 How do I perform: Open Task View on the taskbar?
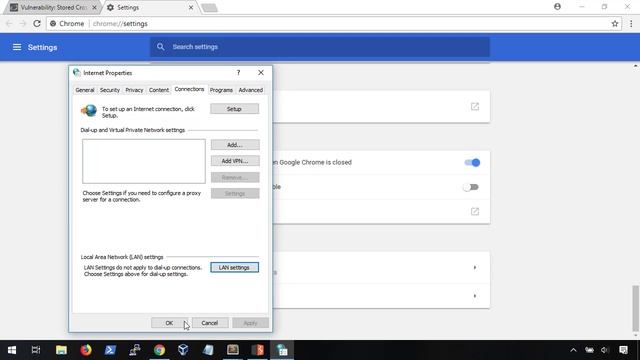[36, 350]
